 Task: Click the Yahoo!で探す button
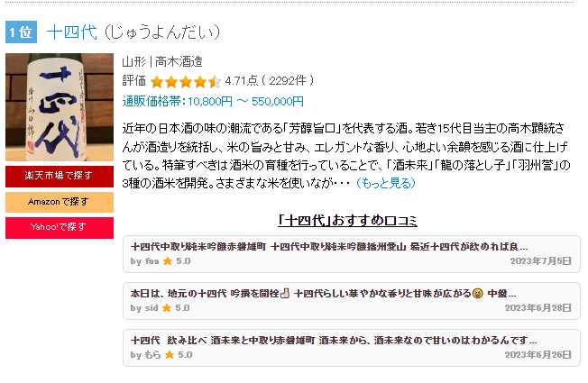tap(60, 227)
